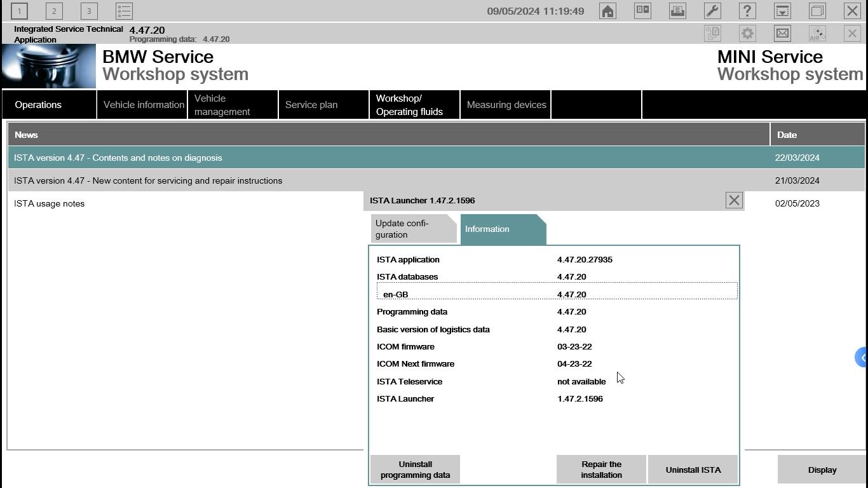The height and width of the screenshot is (488, 868).
Task: Select session slot 3 icon
Action: [x=89, y=11]
